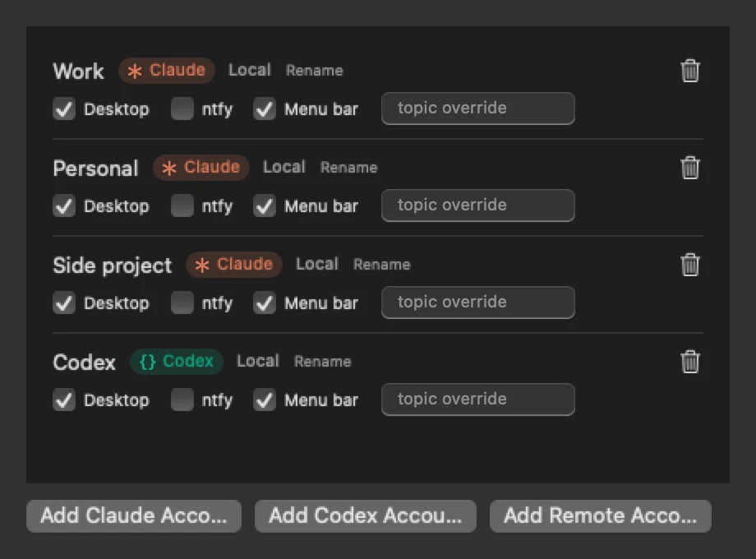Click the green Codex badge
Image resolution: width=756 pixels, height=559 pixels.
(177, 361)
